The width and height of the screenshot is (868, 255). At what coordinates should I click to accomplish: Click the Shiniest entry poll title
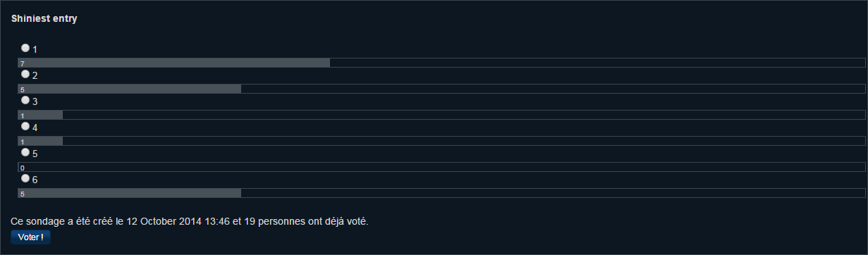pos(44,19)
